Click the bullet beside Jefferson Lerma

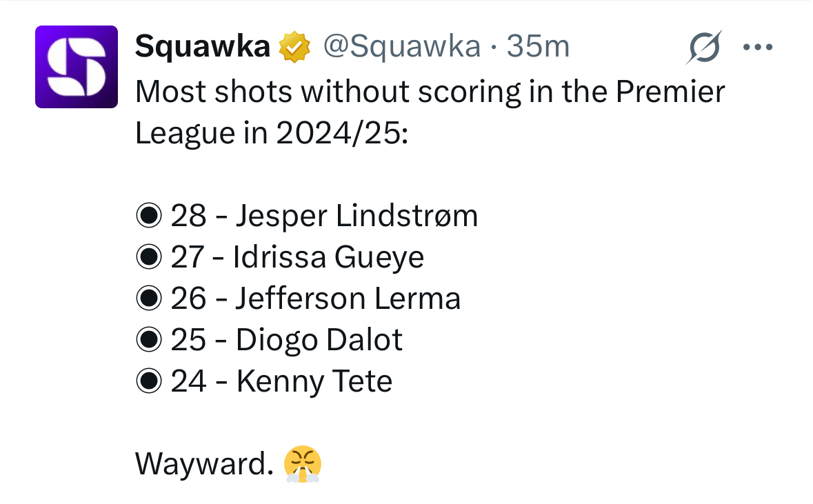click(149, 299)
